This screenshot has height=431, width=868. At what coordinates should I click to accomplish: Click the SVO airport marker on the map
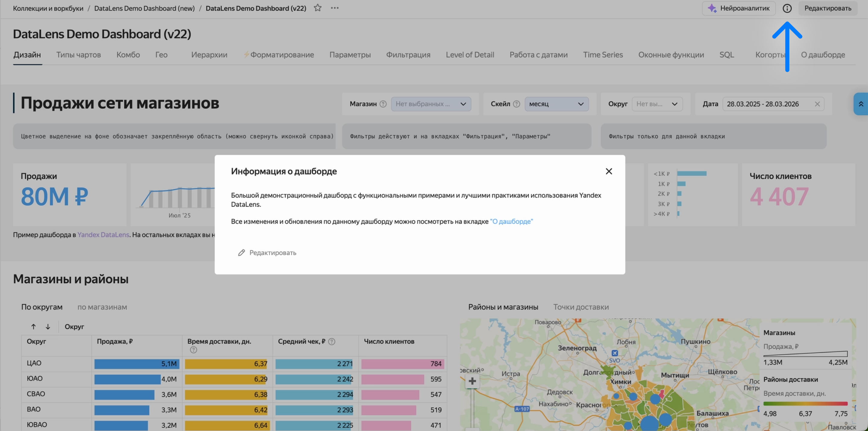point(615,353)
